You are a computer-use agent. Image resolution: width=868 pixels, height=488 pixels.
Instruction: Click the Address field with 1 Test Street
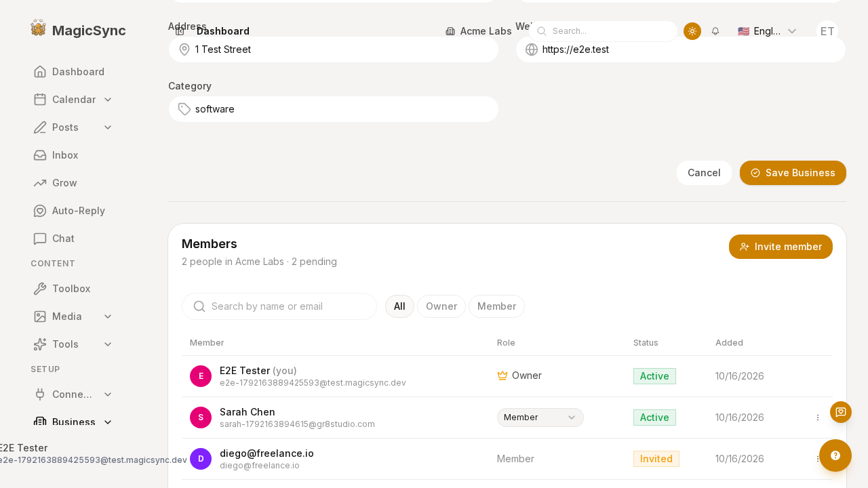tap(334, 49)
